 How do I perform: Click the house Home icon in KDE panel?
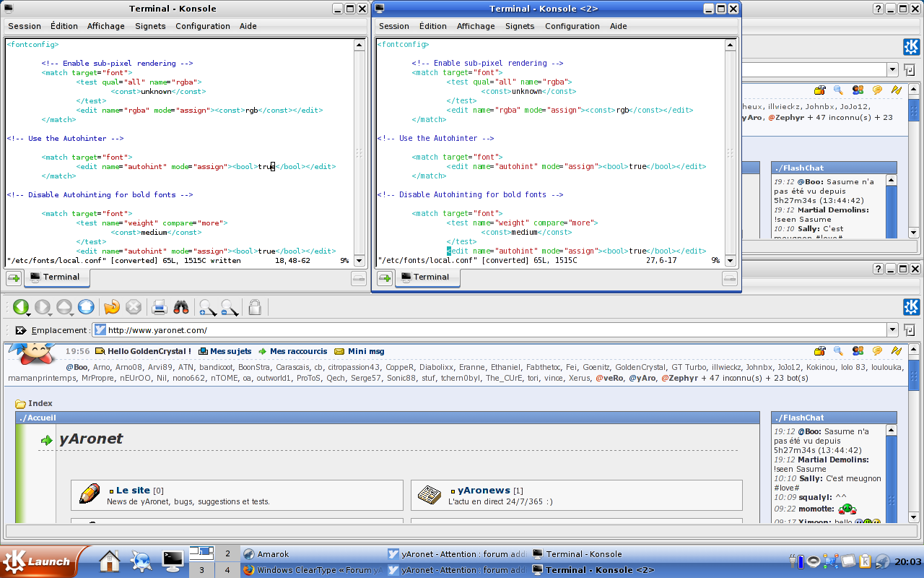110,561
